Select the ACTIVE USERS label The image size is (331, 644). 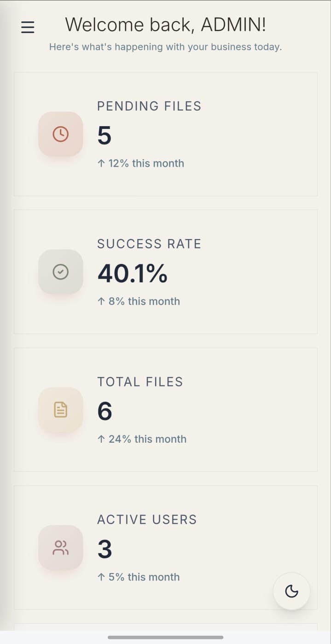147,519
